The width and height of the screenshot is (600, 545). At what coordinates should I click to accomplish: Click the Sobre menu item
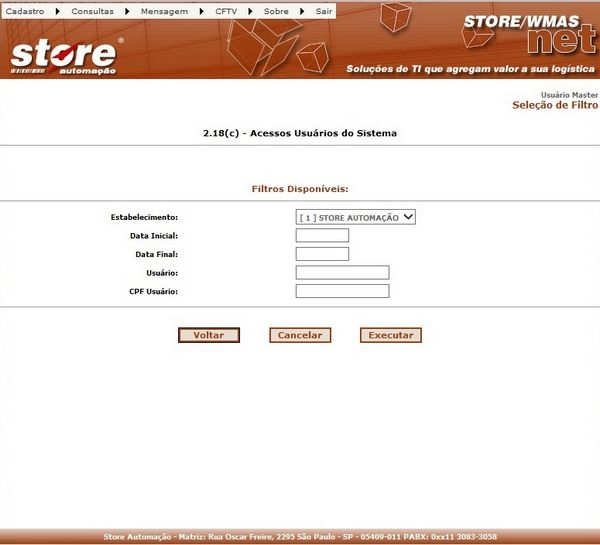(276, 10)
